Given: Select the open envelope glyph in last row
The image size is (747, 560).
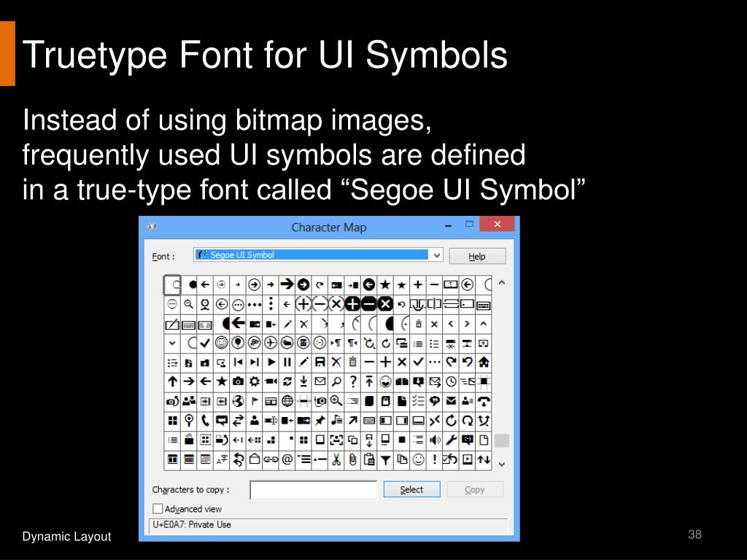Looking at the screenshot, I should pyautogui.click(x=255, y=459).
